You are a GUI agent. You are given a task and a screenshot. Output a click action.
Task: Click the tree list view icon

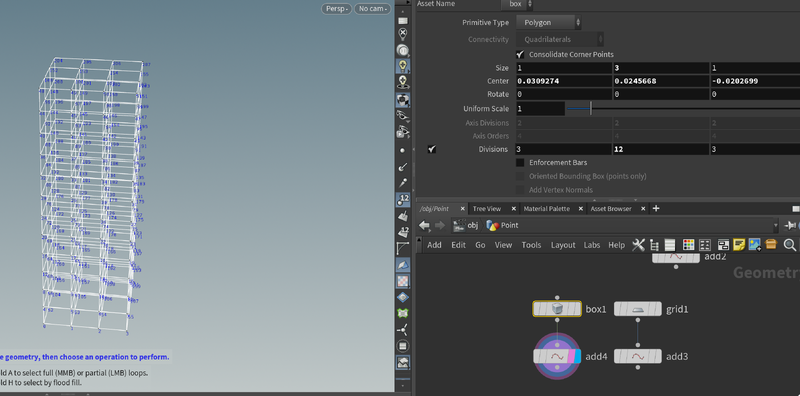click(x=654, y=245)
